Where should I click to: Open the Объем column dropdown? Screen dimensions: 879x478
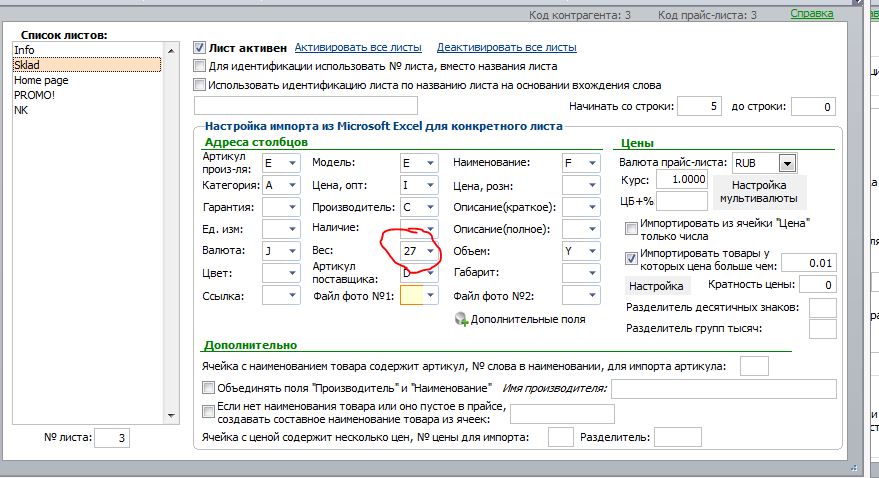(593, 251)
